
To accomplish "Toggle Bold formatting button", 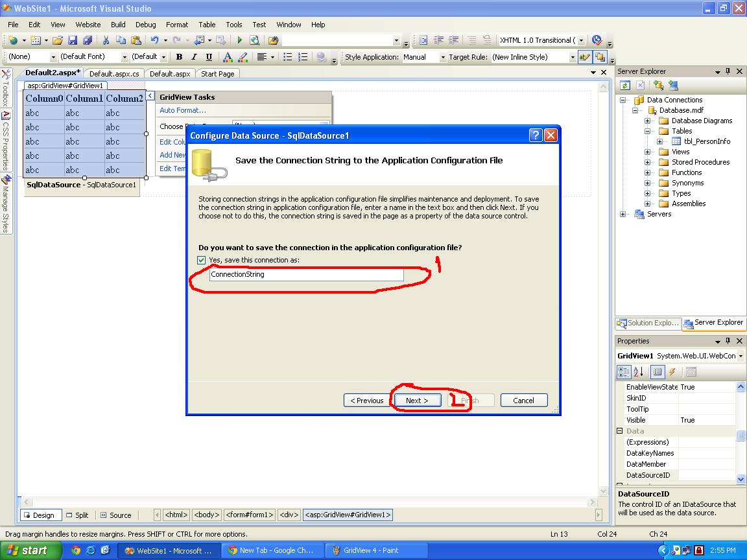I will (179, 57).
